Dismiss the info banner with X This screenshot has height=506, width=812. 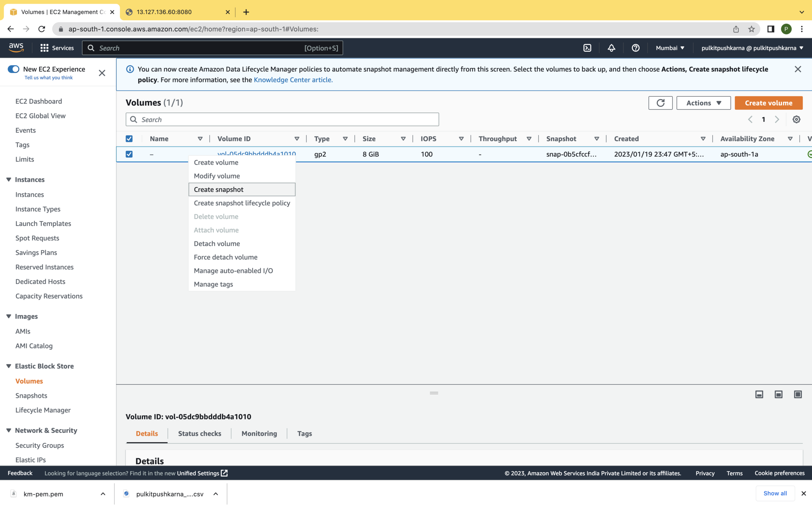tap(797, 69)
